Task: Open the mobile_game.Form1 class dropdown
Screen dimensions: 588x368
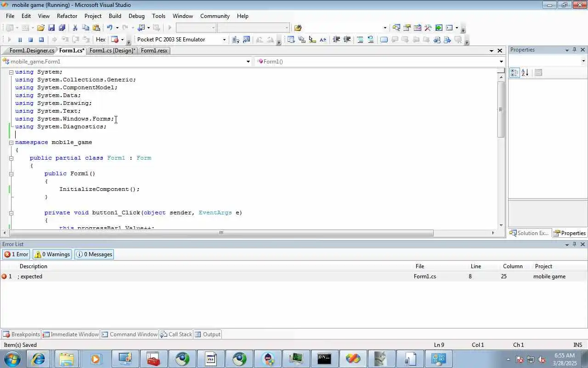Action: click(x=248, y=62)
